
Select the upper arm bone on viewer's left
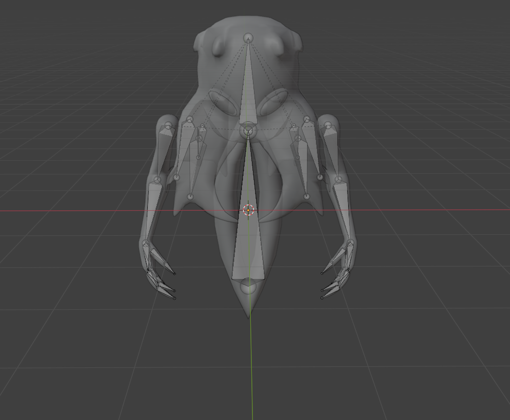coord(164,151)
